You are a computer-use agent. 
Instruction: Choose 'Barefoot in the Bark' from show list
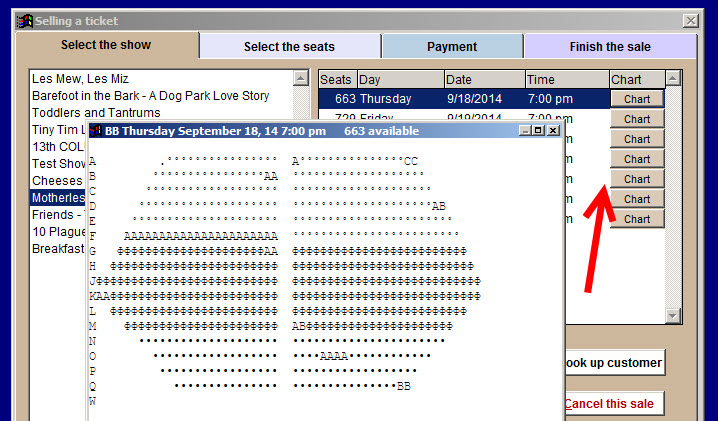(150, 96)
